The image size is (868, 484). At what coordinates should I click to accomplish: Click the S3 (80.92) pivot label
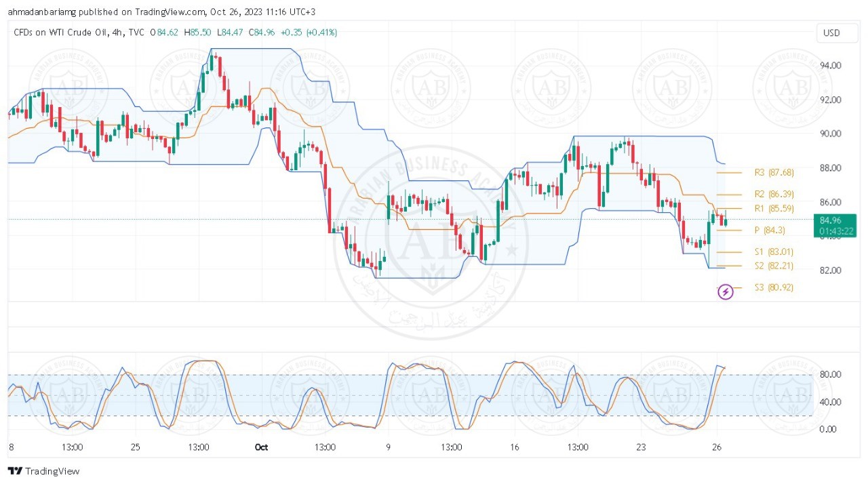[774, 287]
